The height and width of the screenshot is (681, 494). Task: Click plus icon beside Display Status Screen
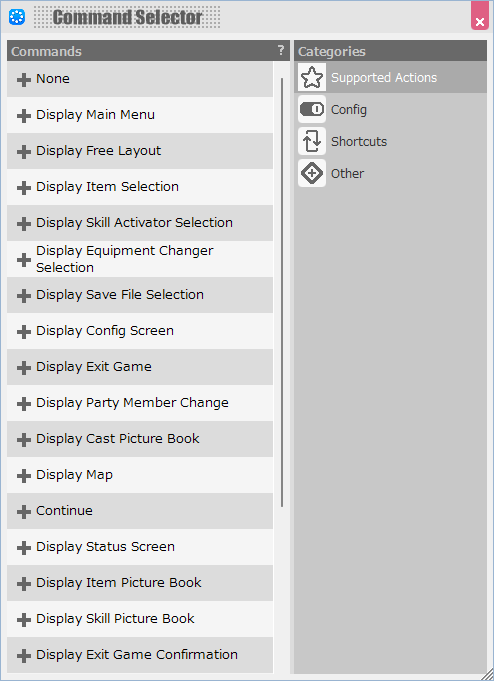[24, 549]
